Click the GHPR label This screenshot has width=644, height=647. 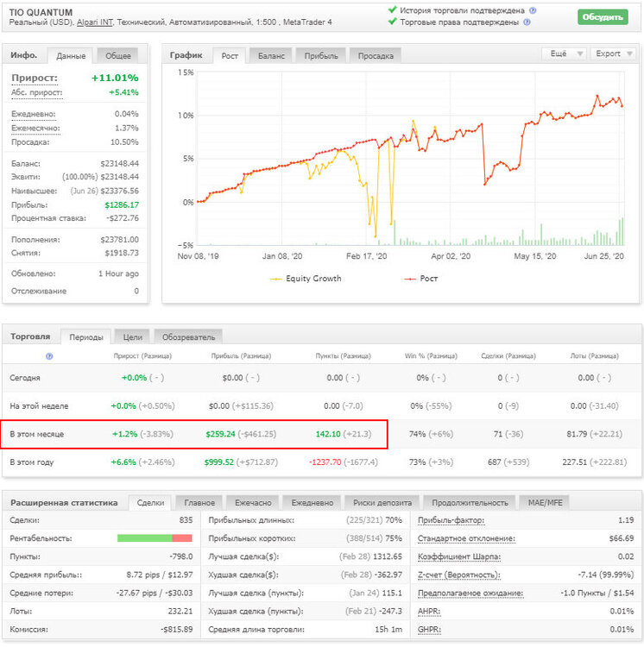pyautogui.click(x=429, y=629)
